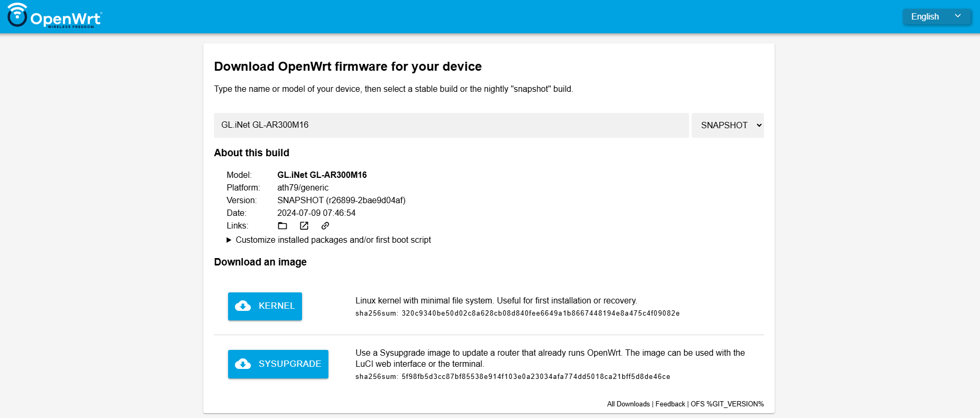Open the SNAPSHOT version dropdown
Screen dimensions: 980x418
(x=727, y=125)
